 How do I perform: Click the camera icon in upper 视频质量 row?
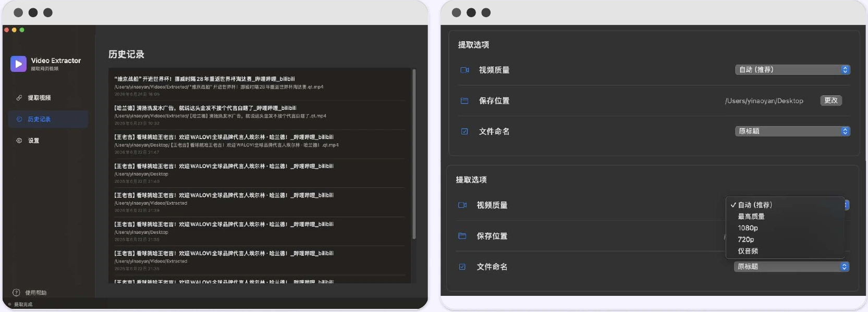(464, 70)
